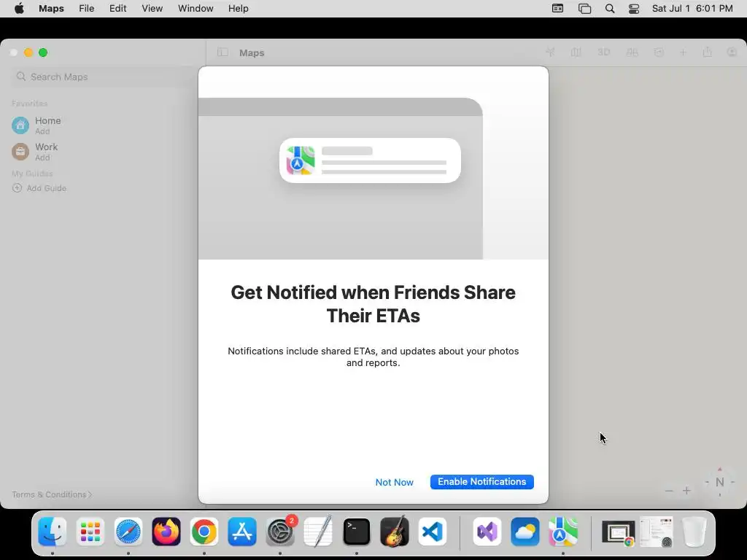The width and height of the screenshot is (747, 560).
Task: Open Control Center in menu bar
Action: point(634,9)
